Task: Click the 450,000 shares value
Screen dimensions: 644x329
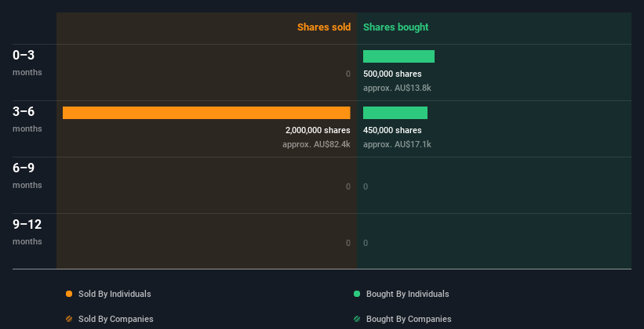Action: point(392,130)
